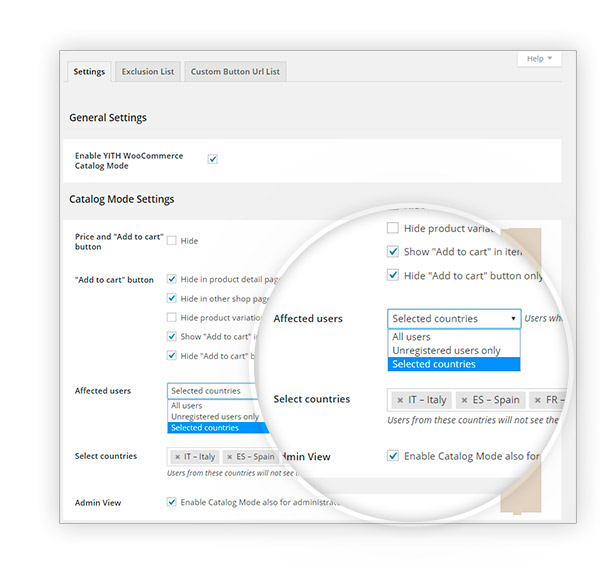600x567 pixels.
Task: Check the magnified Hide product variations checkbox
Action: pos(393,228)
